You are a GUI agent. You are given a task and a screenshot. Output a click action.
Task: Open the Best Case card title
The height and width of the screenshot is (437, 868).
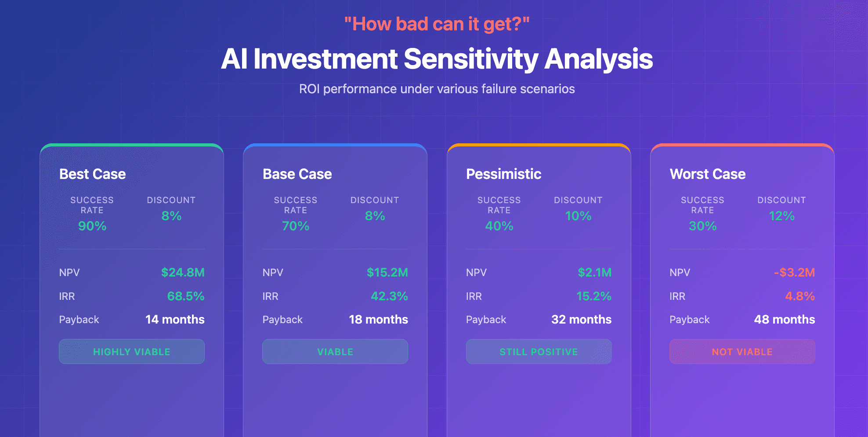pos(93,174)
